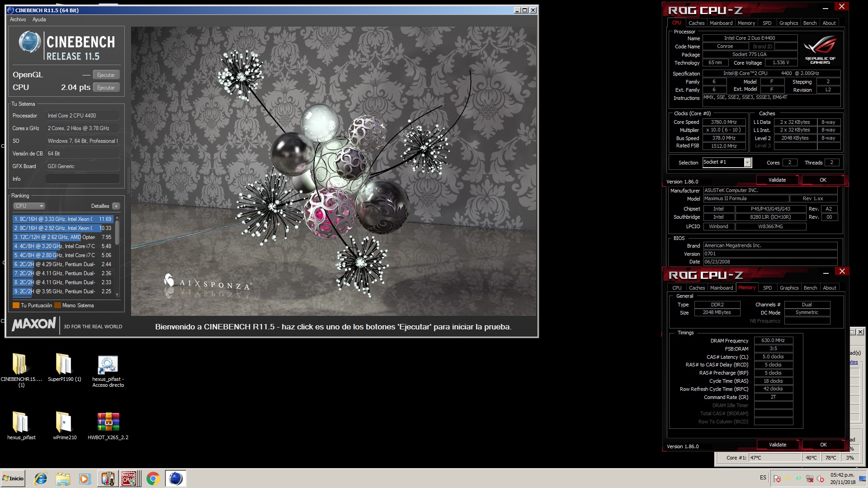Open the CPU ranking dropdown
The width and height of the screenshot is (868, 488).
pyautogui.click(x=29, y=206)
